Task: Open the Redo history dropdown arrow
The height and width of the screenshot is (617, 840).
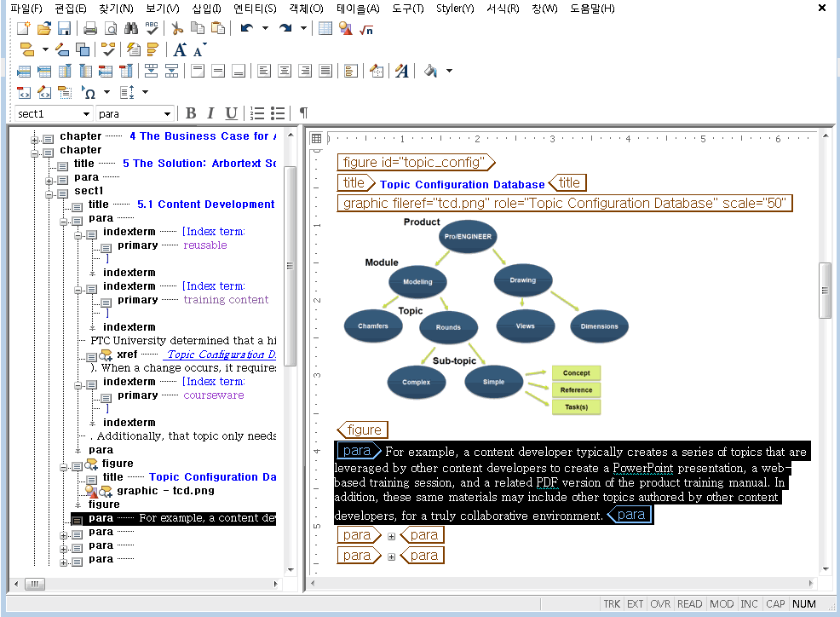Action: [303, 28]
